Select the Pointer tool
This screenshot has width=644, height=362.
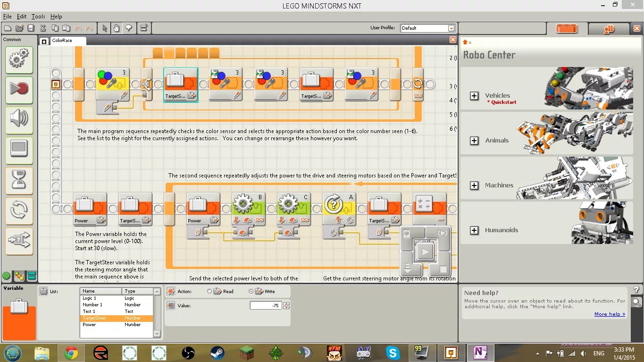tap(105, 28)
